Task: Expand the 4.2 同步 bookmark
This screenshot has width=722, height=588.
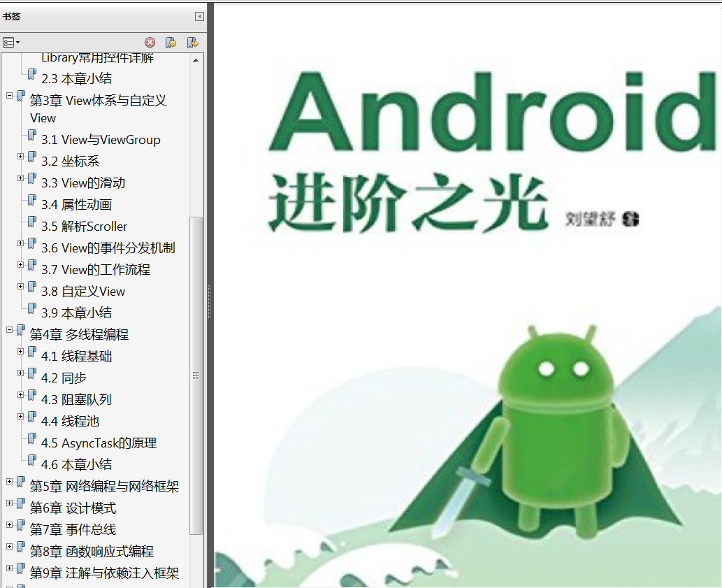Action: [x=21, y=373]
